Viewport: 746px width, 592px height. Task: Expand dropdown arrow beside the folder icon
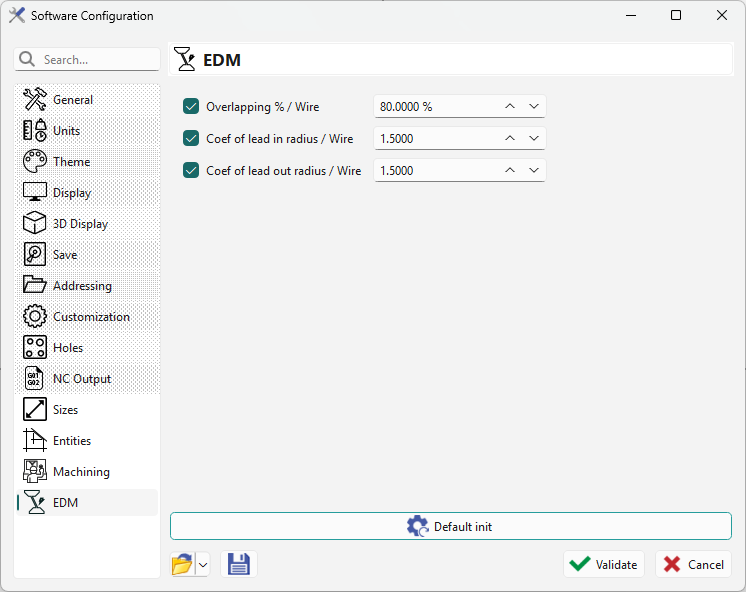(203, 564)
